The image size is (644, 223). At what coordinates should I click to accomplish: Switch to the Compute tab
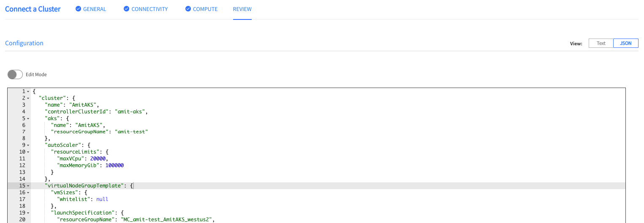(205, 9)
